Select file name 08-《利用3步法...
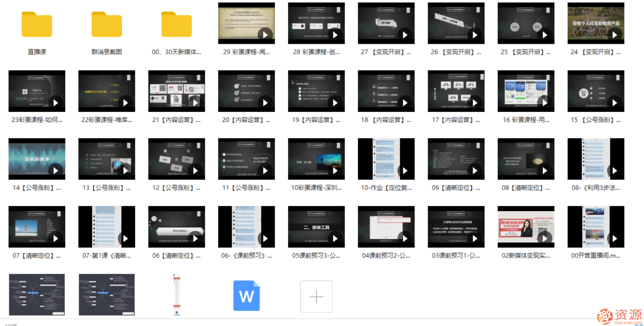 (596, 188)
